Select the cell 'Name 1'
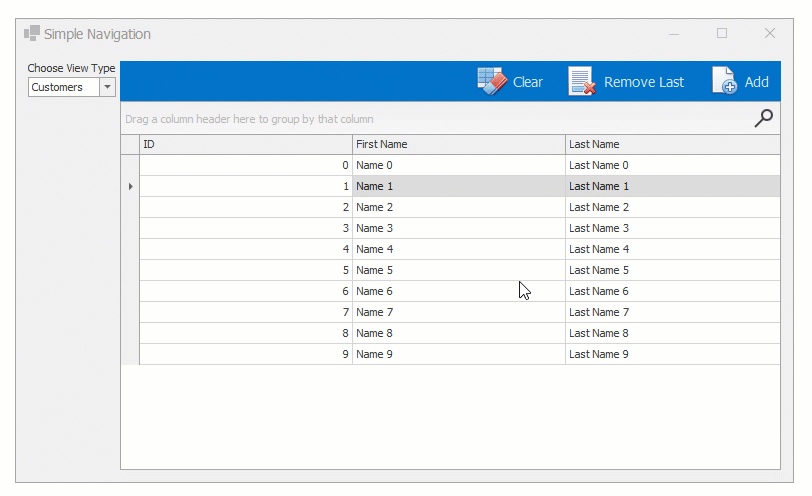812x496 pixels. (x=458, y=186)
